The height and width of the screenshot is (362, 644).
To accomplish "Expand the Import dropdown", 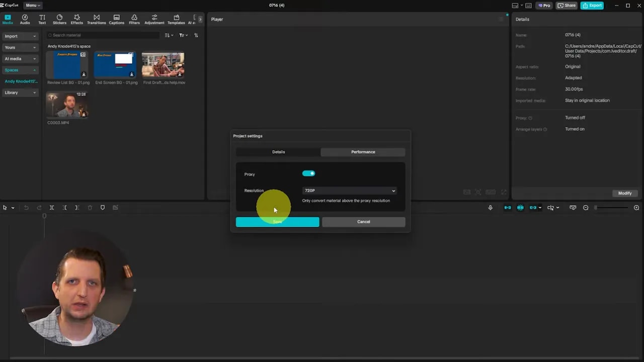I will pos(20,36).
